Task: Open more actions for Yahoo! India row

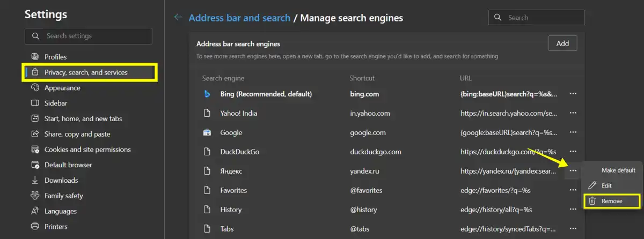Action: [573, 113]
